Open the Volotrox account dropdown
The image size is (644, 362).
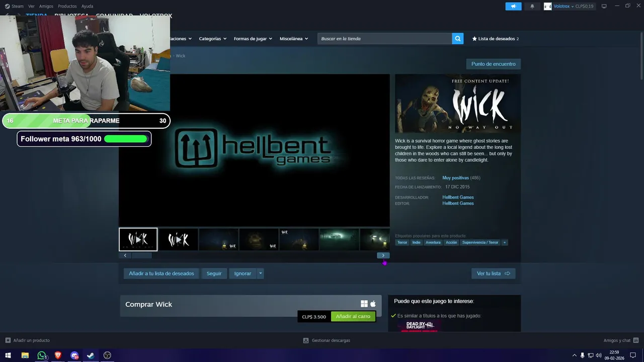point(573,6)
